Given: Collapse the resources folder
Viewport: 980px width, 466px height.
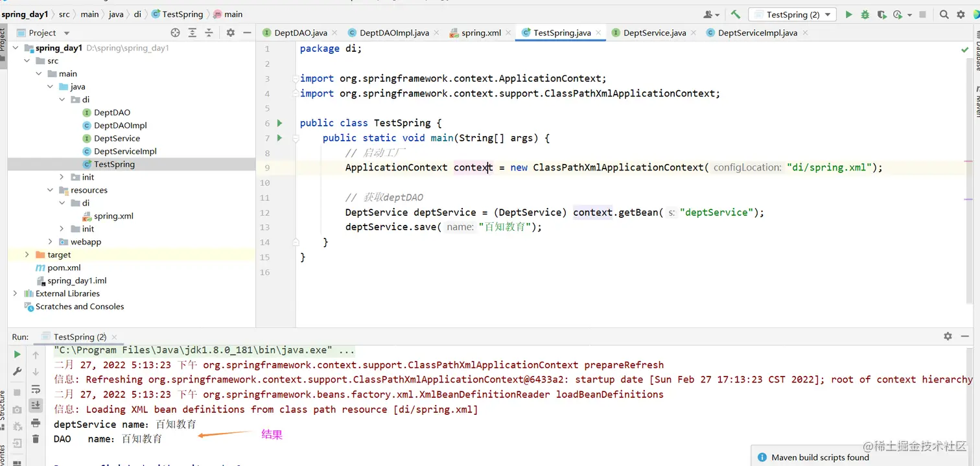Looking at the screenshot, I should [x=51, y=190].
